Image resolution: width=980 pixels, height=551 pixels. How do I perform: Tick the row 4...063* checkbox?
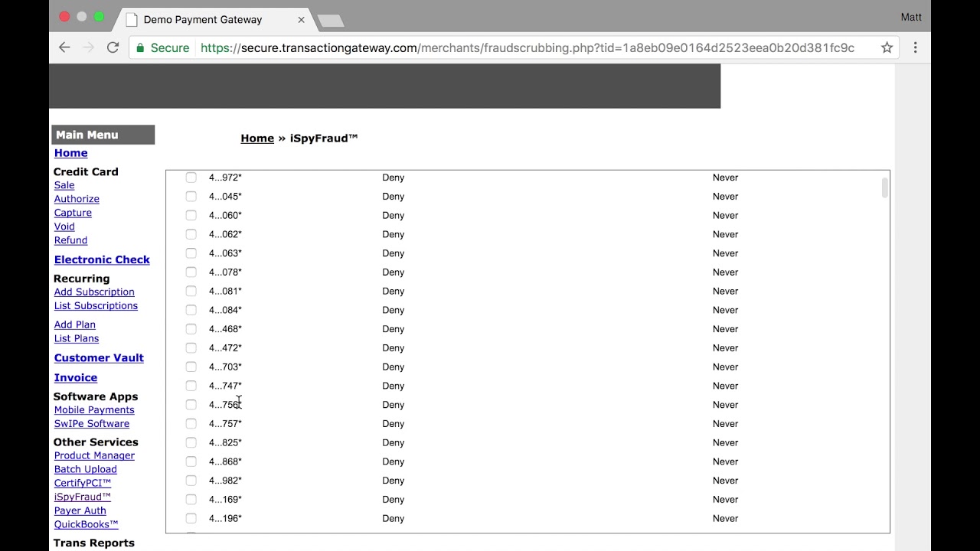point(191,253)
